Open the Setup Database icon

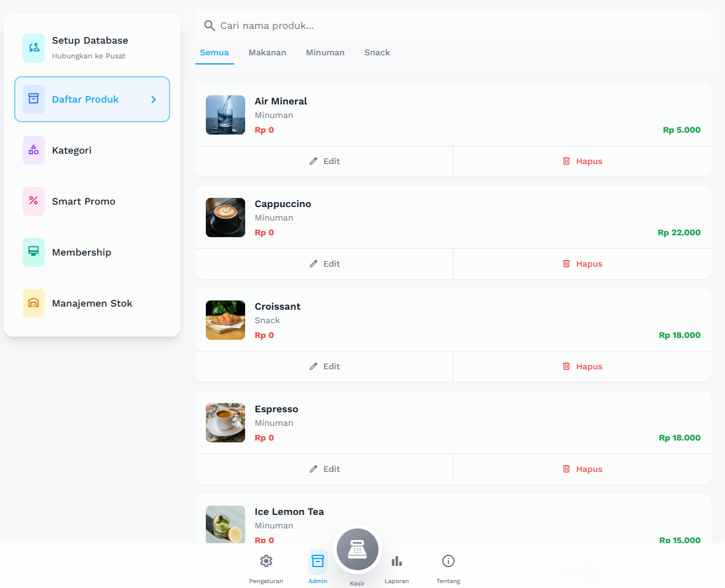click(34, 47)
